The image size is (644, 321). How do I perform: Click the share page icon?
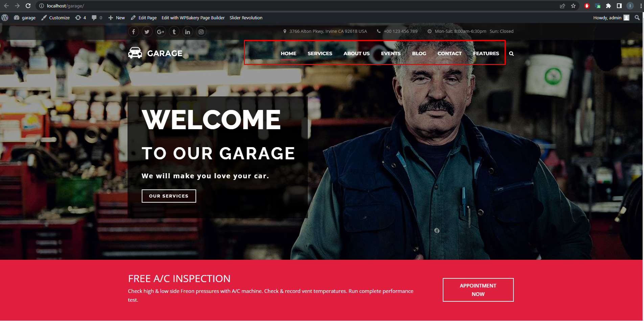(x=562, y=6)
